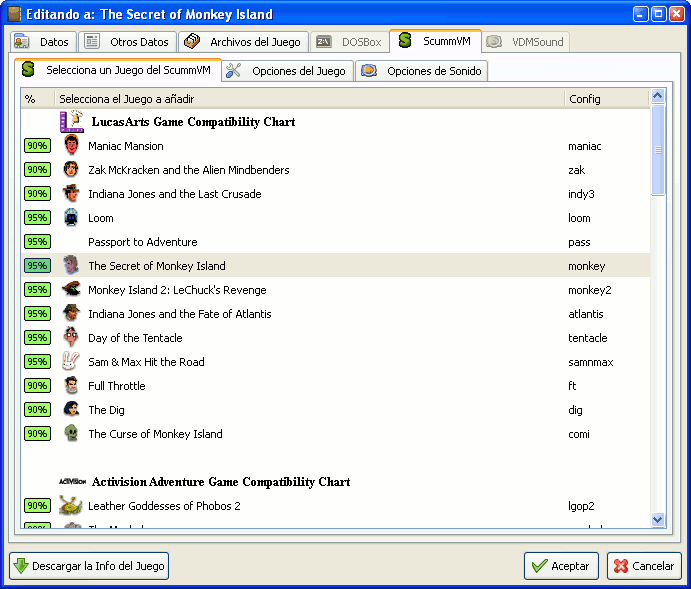This screenshot has height=589, width=691.
Task: Switch to Opciones del Juego sub-tab
Action: pyautogui.click(x=287, y=71)
